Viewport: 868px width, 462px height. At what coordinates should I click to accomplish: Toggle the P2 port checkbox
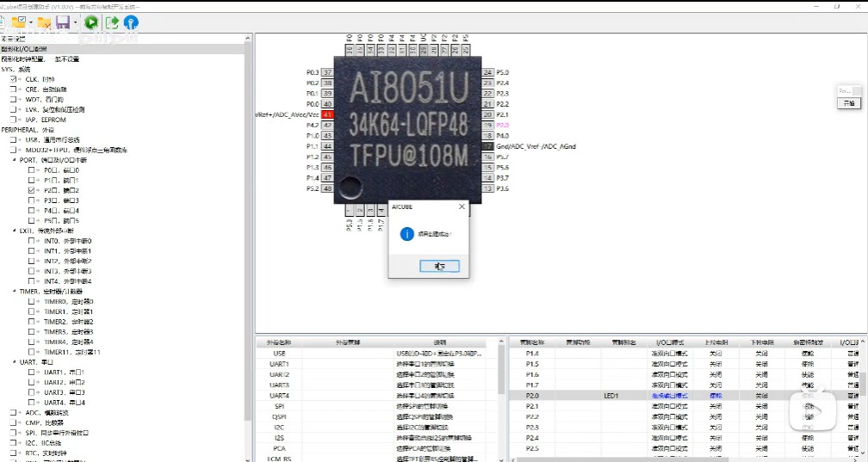pos(32,190)
